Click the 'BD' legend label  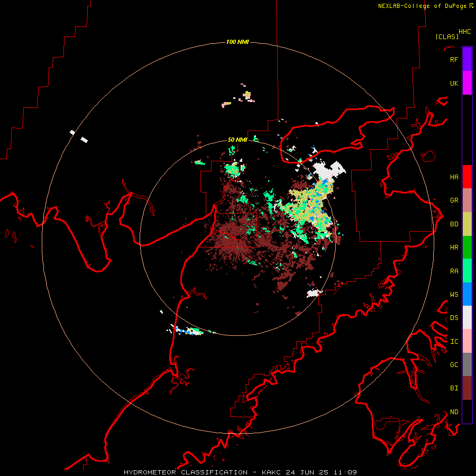pos(454,224)
